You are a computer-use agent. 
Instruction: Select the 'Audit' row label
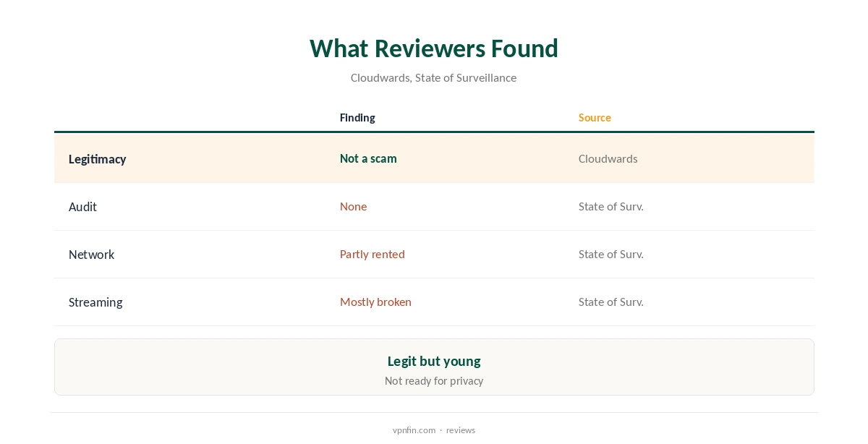pos(82,207)
